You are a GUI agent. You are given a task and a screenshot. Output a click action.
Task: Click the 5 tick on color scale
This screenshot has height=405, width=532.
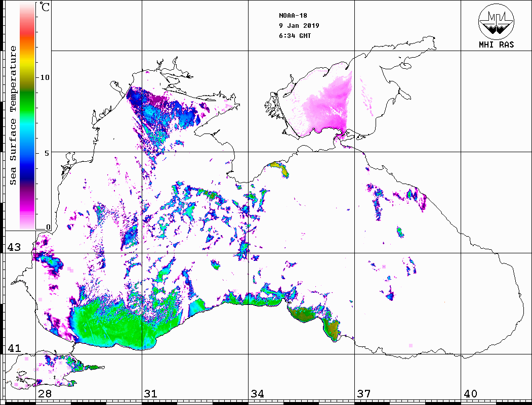[47, 153]
